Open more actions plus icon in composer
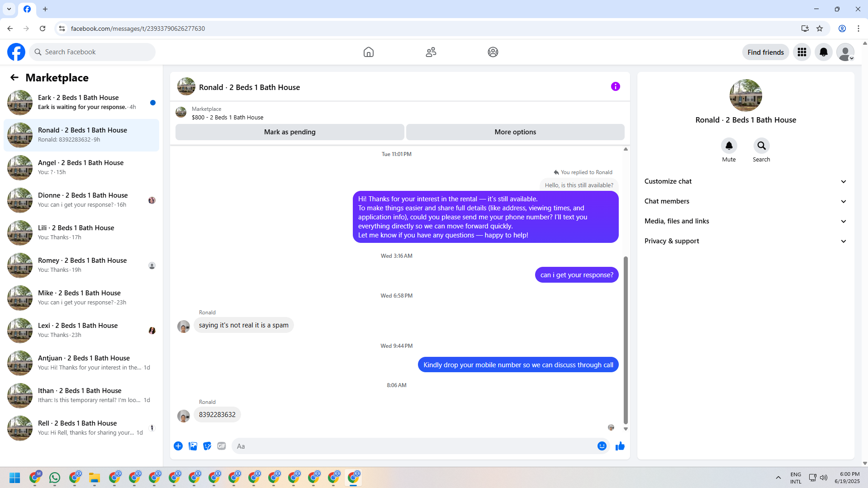This screenshot has width=868, height=488. 178,446
